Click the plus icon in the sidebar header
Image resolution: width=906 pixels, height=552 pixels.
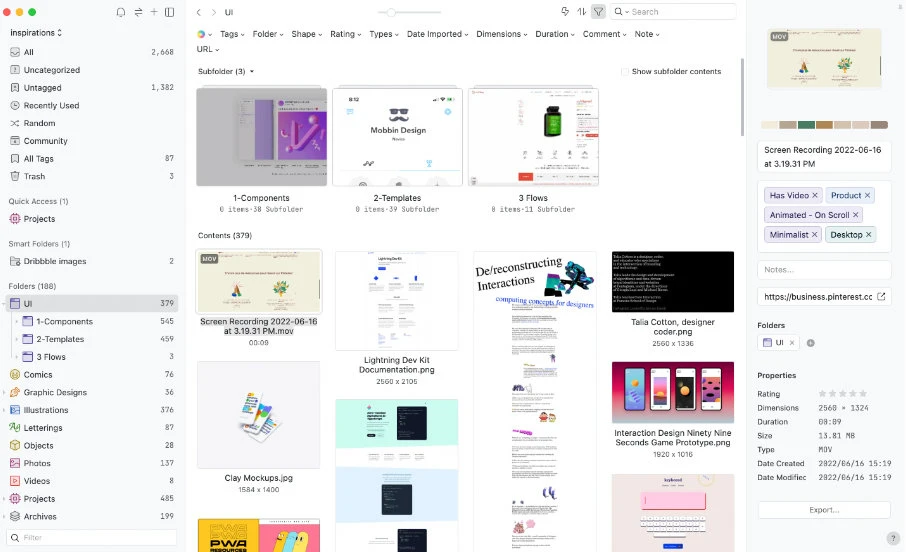tap(153, 12)
